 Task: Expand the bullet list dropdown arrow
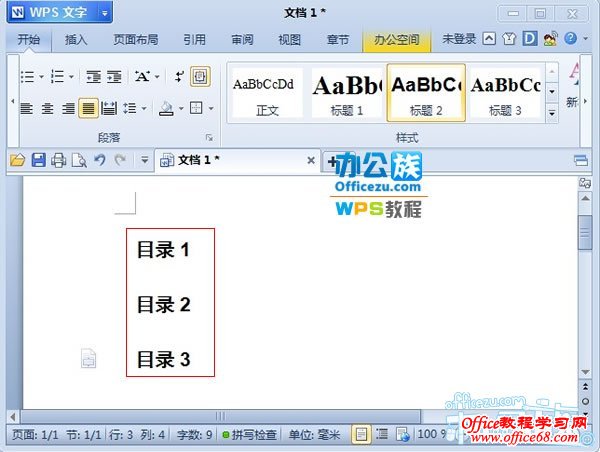pyautogui.click(x=41, y=77)
